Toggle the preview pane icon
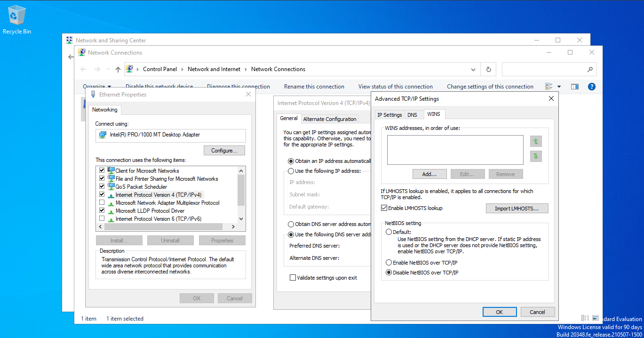Screen dimensions: 644x338 point(574,87)
